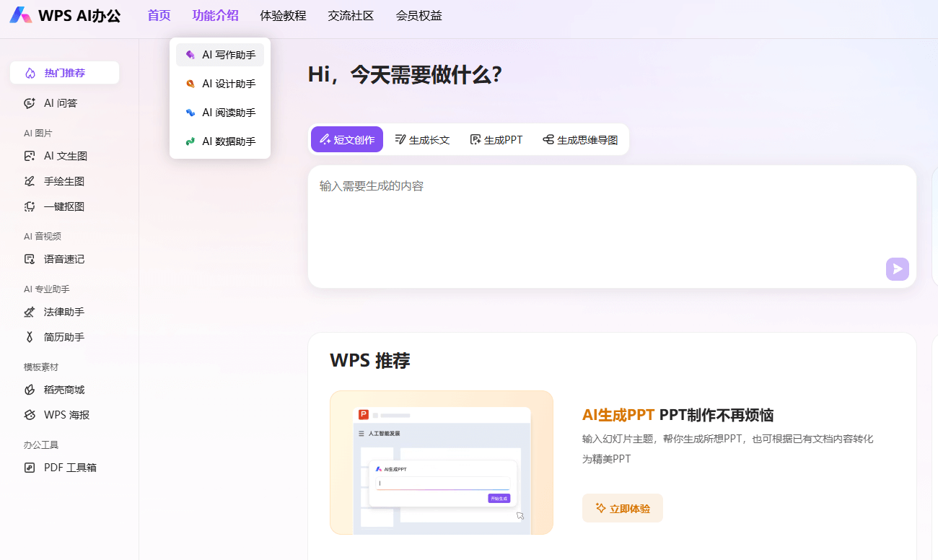The width and height of the screenshot is (938, 560).
Task: Click the AI生成PPT preview thumbnail
Action: 442,463
